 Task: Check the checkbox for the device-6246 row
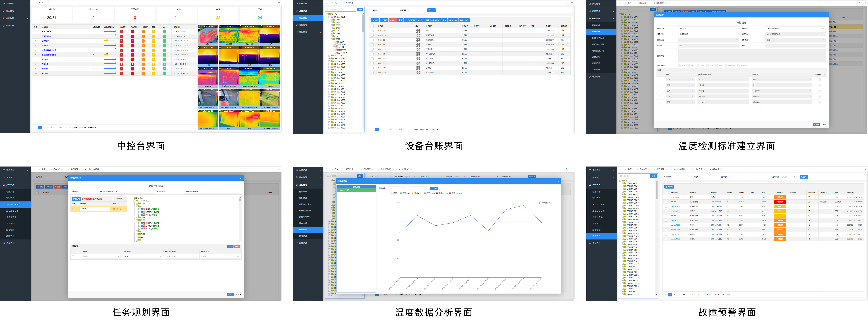[x=372, y=35]
